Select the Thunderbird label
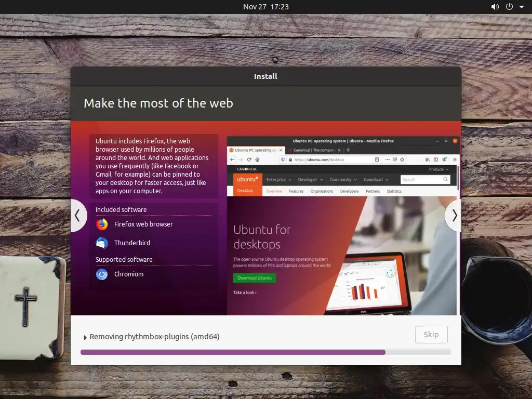Viewport: 532px width, 399px height. pyautogui.click(x=132, y=243)
